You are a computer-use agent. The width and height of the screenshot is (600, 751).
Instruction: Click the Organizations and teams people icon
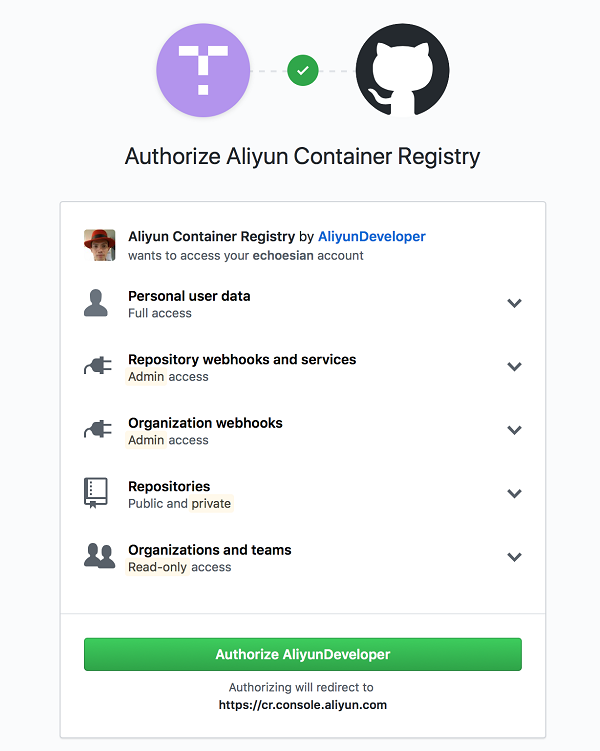pos(99,557)
